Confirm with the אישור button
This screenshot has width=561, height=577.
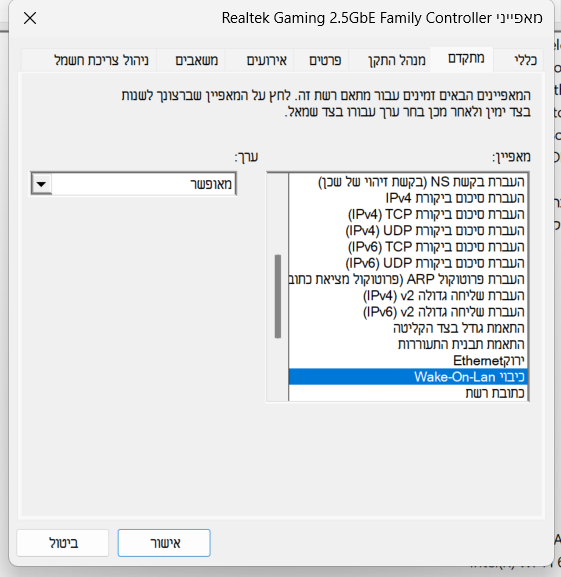pos(164,543)
